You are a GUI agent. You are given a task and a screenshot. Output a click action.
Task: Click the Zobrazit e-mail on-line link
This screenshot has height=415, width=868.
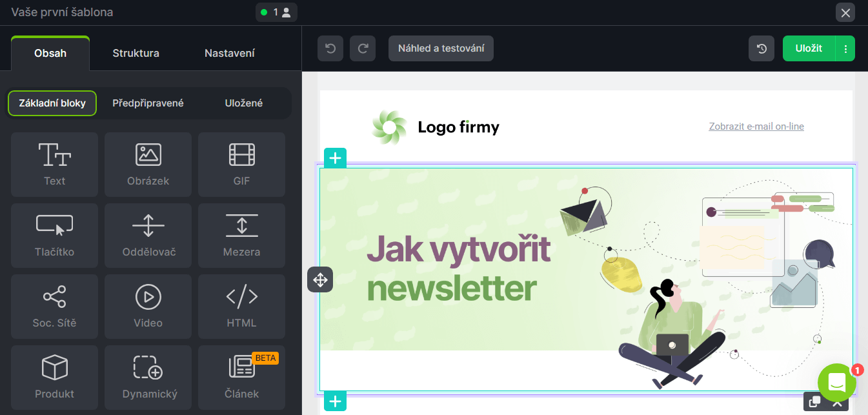pyautogui.click(x=756, y=127)
